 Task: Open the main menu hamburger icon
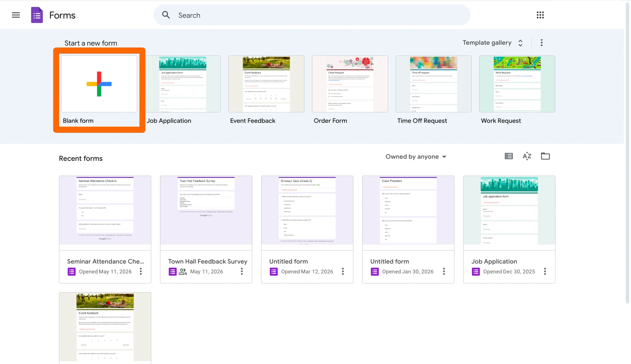click(x=16, y=15)
